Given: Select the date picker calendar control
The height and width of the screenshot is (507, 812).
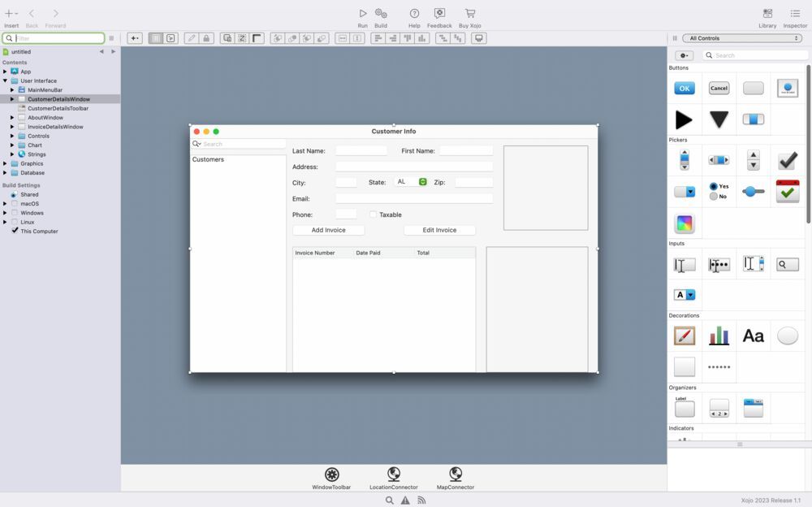Looking at the screenshot, I should click(x=788, y=191).
